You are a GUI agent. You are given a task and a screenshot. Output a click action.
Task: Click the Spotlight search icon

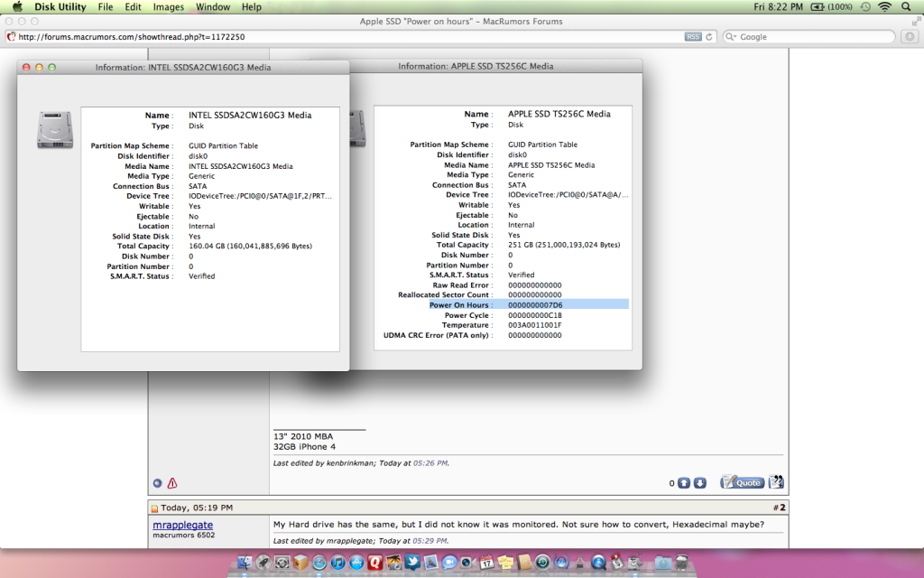coord(906,7)
